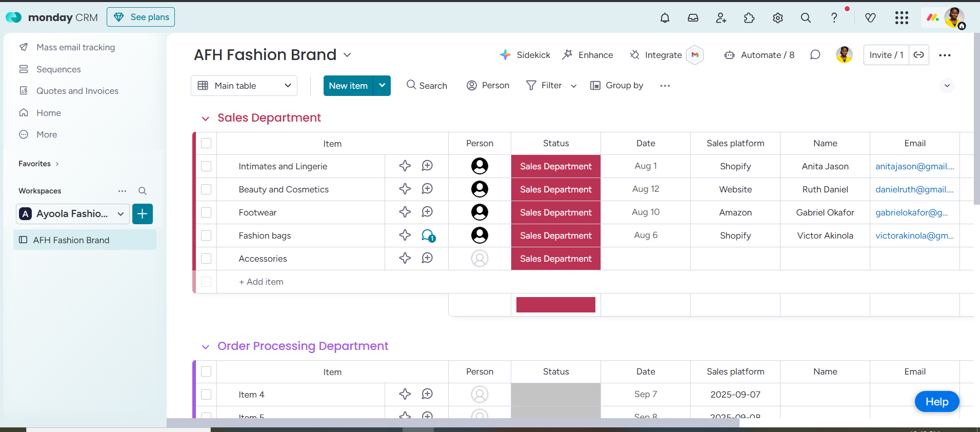This screenshot has width=980, height=432.
Task: Assign person on Accessories row
Action: pyautogui.click(x=479, y=258)
